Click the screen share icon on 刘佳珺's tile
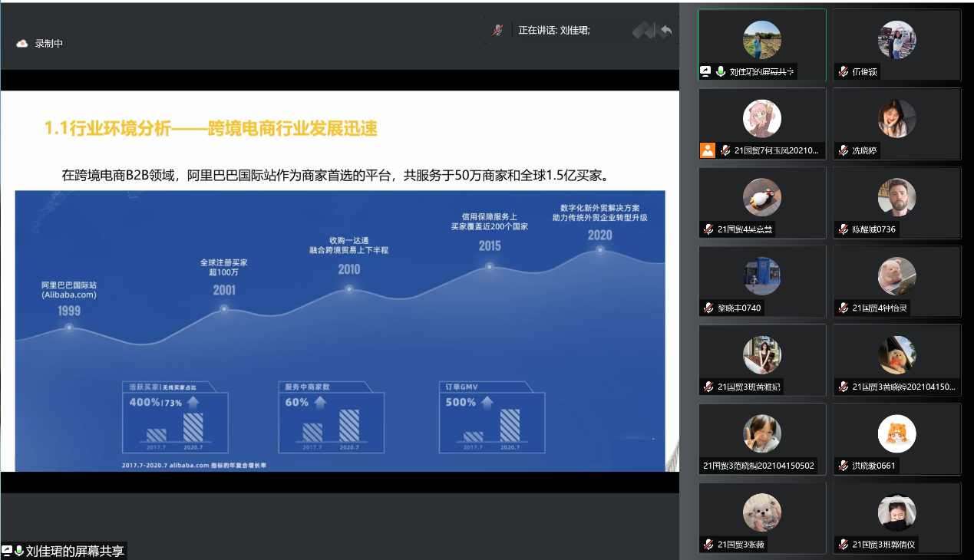974x560 pixels. (705, 71)
